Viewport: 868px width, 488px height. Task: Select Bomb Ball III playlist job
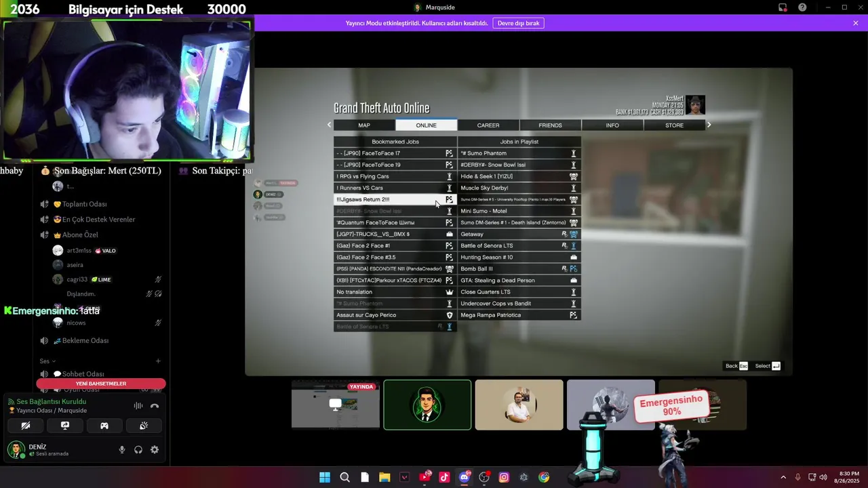pyautogui.click(x=519, y=268)
